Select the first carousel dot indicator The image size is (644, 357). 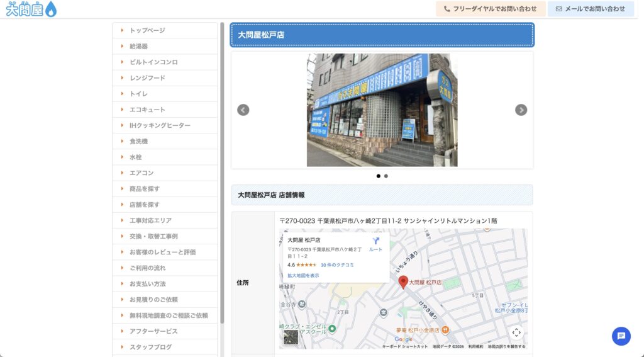(x=379, y=176)
